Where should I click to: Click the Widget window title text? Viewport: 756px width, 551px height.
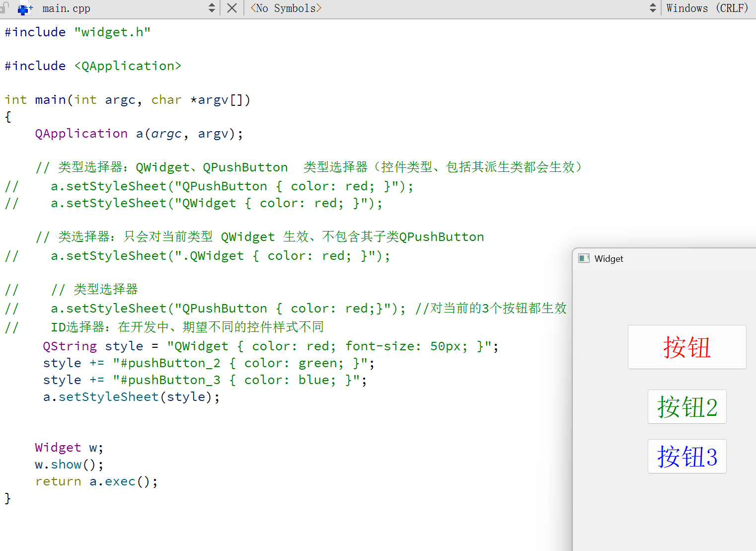[609, 259]
